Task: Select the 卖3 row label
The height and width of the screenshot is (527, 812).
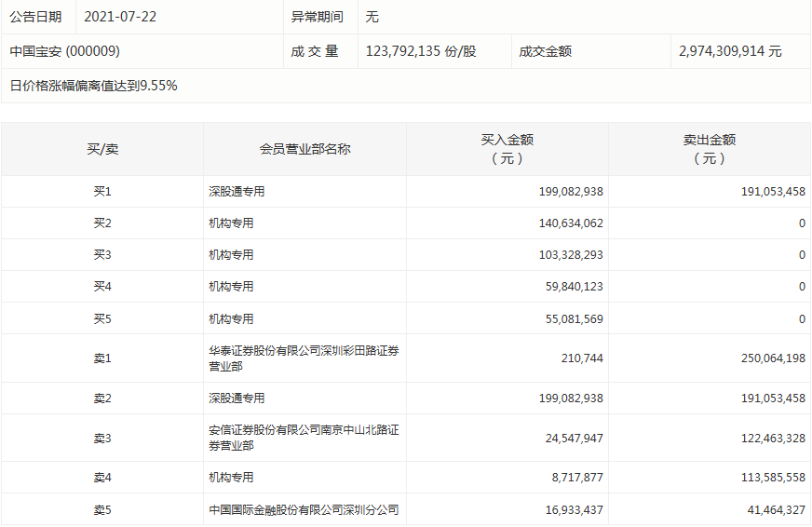Action: point(102,439)
